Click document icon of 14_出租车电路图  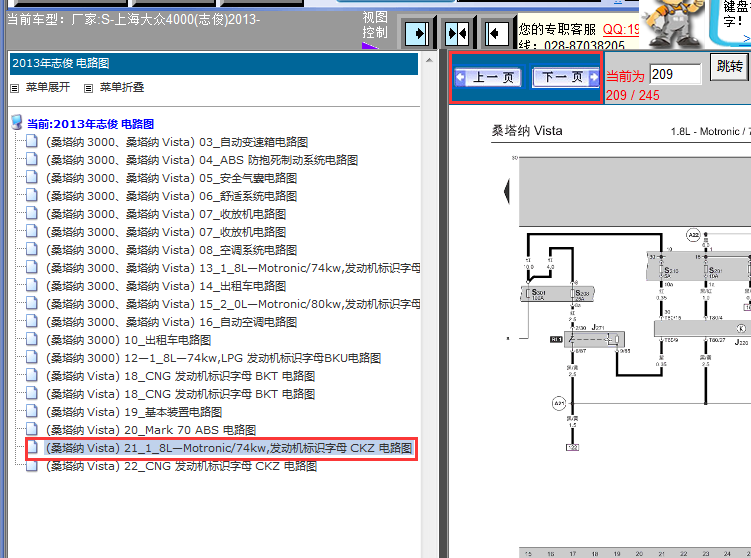(x=32, y=285)
